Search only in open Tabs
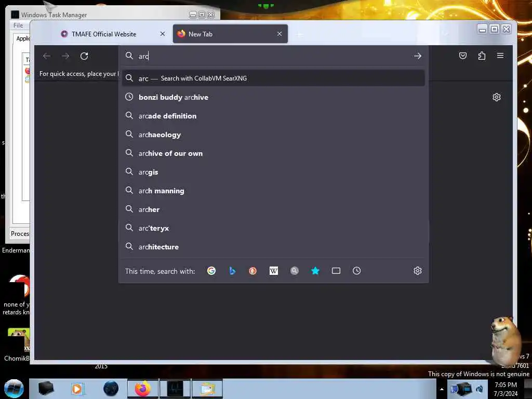Screen dimensions: 532x399 click(x=336, y=271)
